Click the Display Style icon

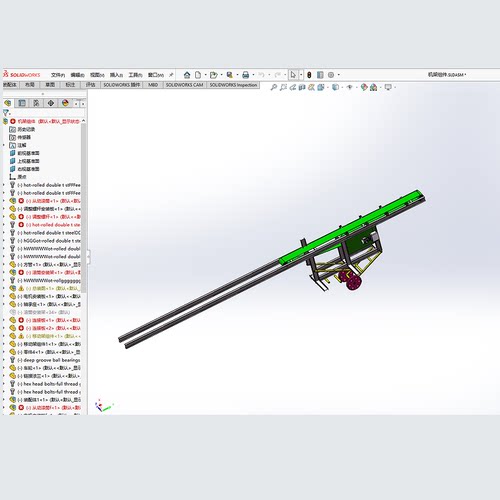pyautogui.click(x=335, y=87)
